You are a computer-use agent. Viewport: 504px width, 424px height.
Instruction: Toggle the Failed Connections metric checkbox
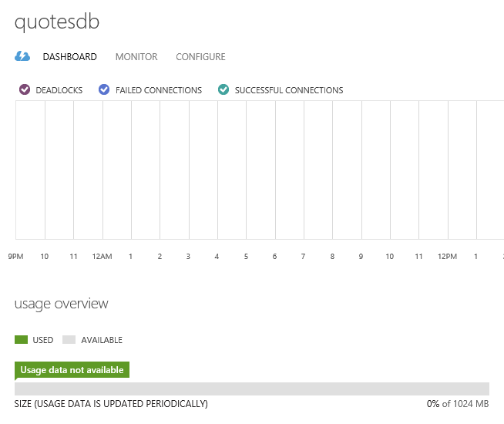coord(104,90)
